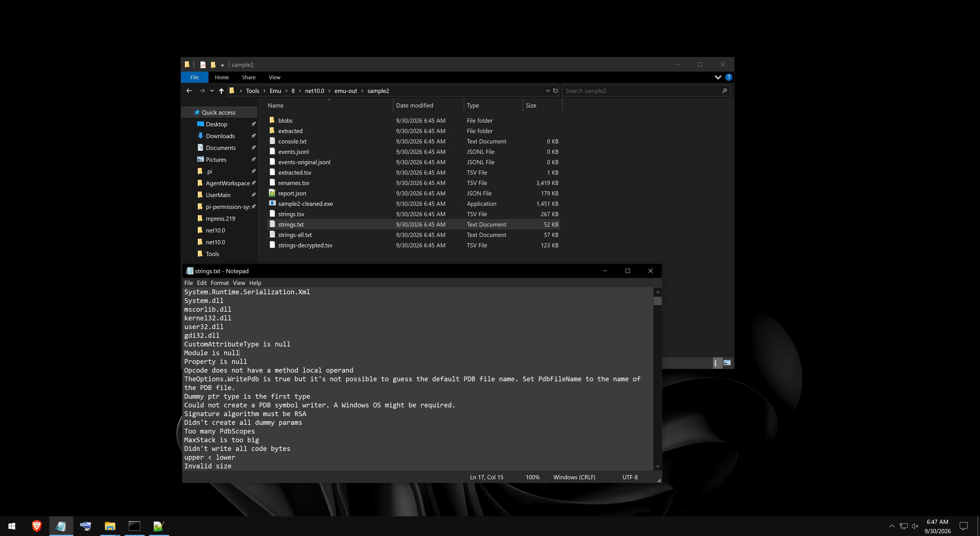Click the Search sample2 input field
980x536 pixels.
point(646,90)
